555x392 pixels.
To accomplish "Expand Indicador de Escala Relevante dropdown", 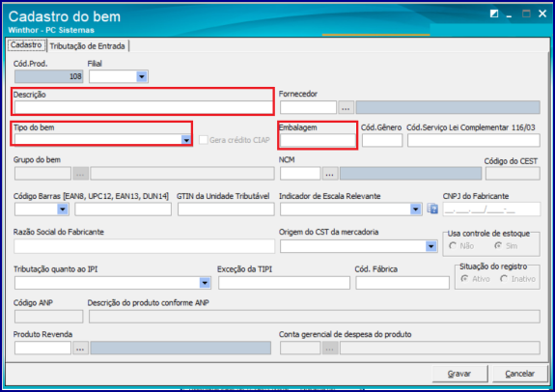I will tap(416, 210).
